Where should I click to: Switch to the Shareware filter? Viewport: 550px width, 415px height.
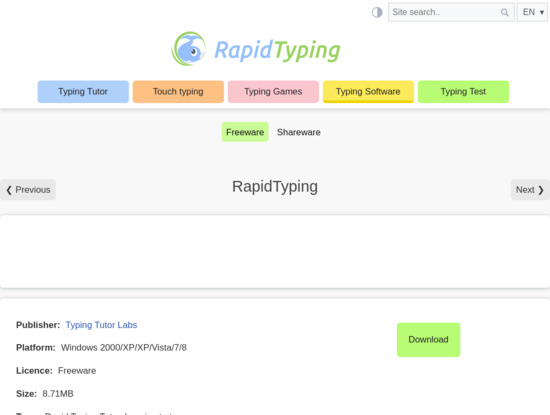coord(299,132)
